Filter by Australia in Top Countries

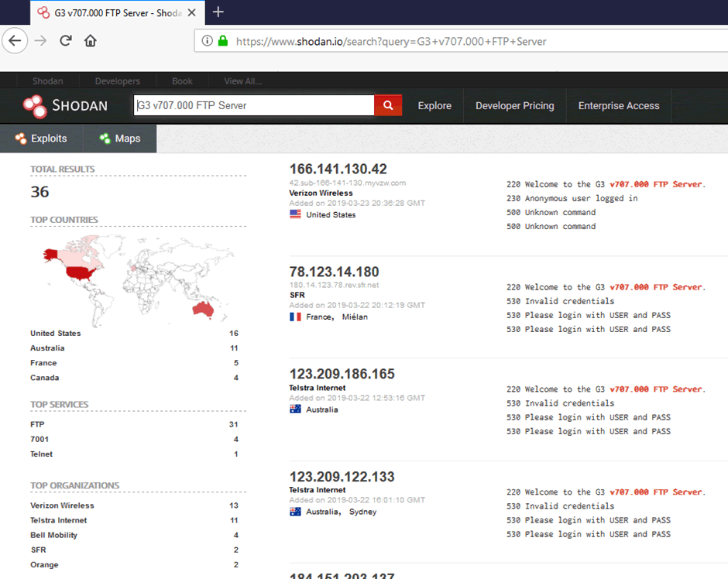[47, 348]
